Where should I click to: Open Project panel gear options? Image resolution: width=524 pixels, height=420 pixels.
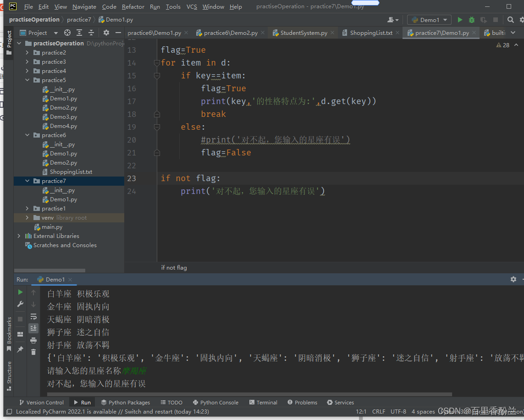coord(106,33)
